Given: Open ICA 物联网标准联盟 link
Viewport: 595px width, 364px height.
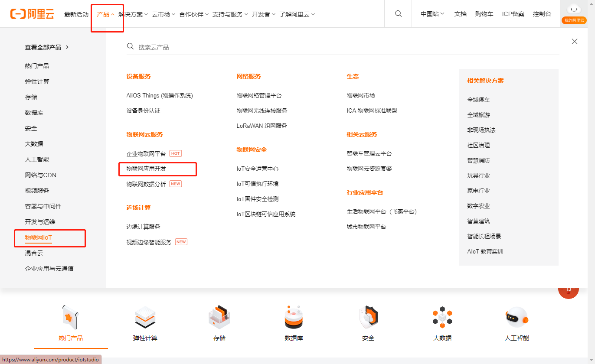Looking at the screenshot, I should [372, 110].
